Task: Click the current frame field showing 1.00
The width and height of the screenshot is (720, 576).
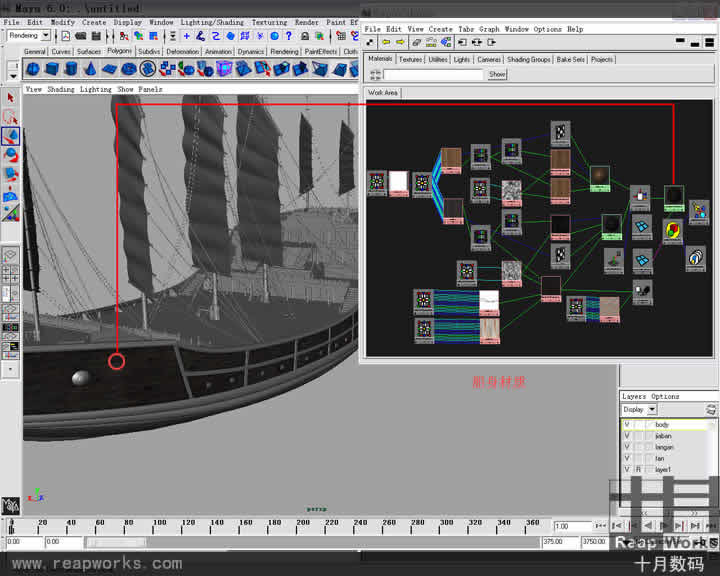Action: point(573,526)
